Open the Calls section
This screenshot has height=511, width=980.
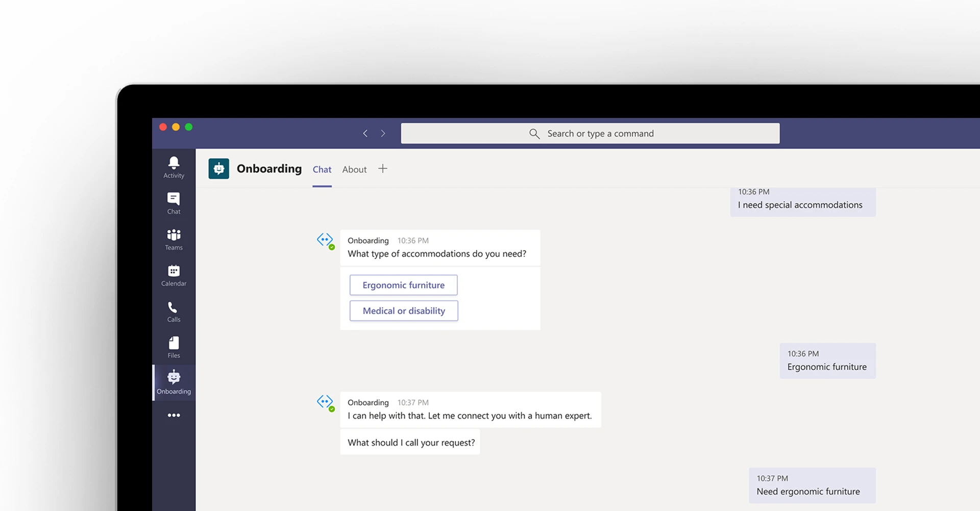coord(174,310)
